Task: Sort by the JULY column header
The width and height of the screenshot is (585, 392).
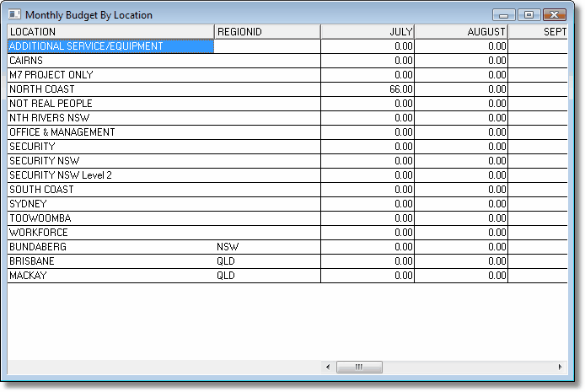Action: (368, 32)
